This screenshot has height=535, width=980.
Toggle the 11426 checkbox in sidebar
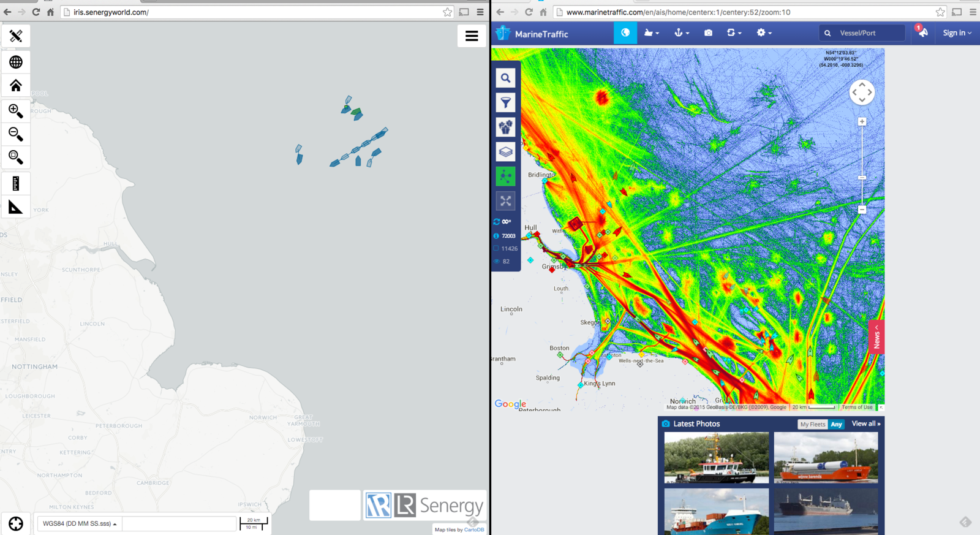pos(496,249)
